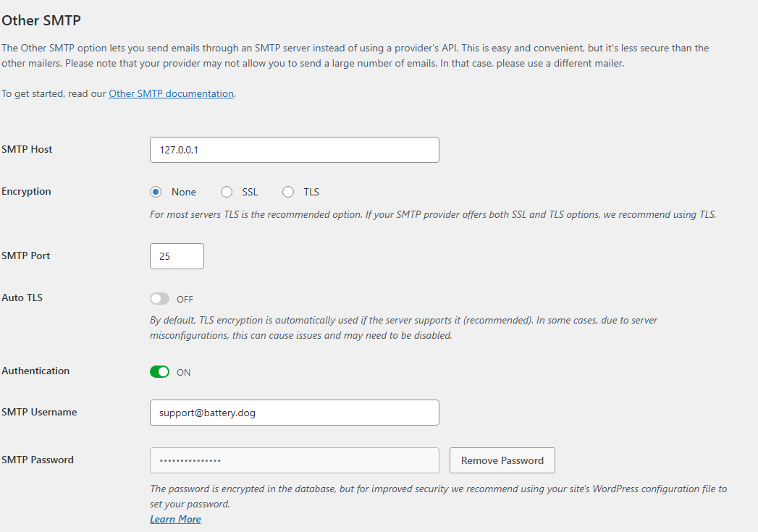This screenshot has height=532, width=758.
Task: Turn off the Authentication toggle
Action: tap(159, 372)
